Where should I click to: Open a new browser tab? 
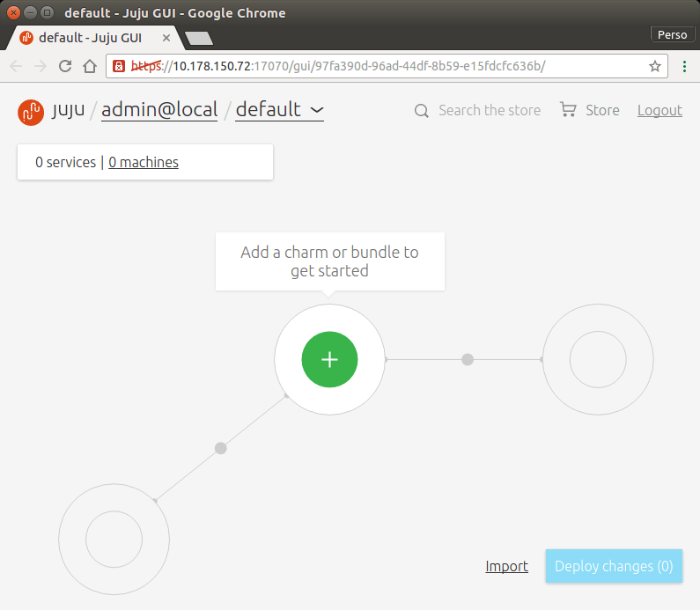pyautogui.click(x=199, y=39)
